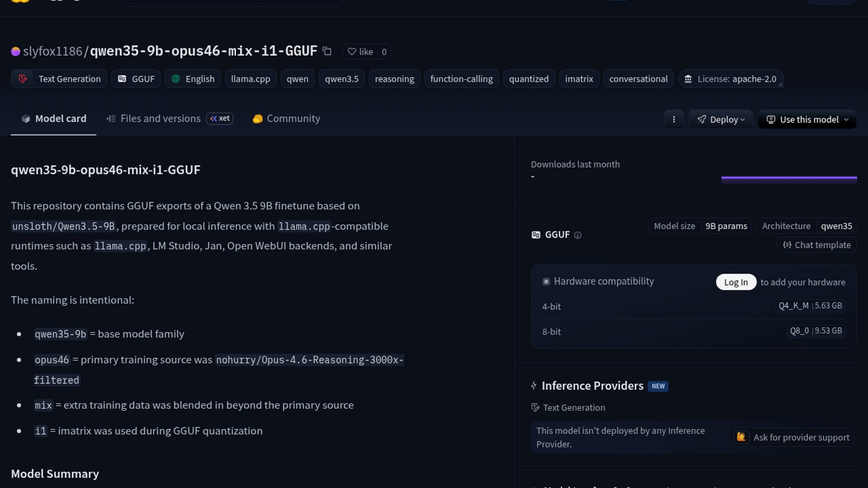Click the Log In button
Image resolution: width=868 pixels, height=488 pixels.
tap(736, 282)
